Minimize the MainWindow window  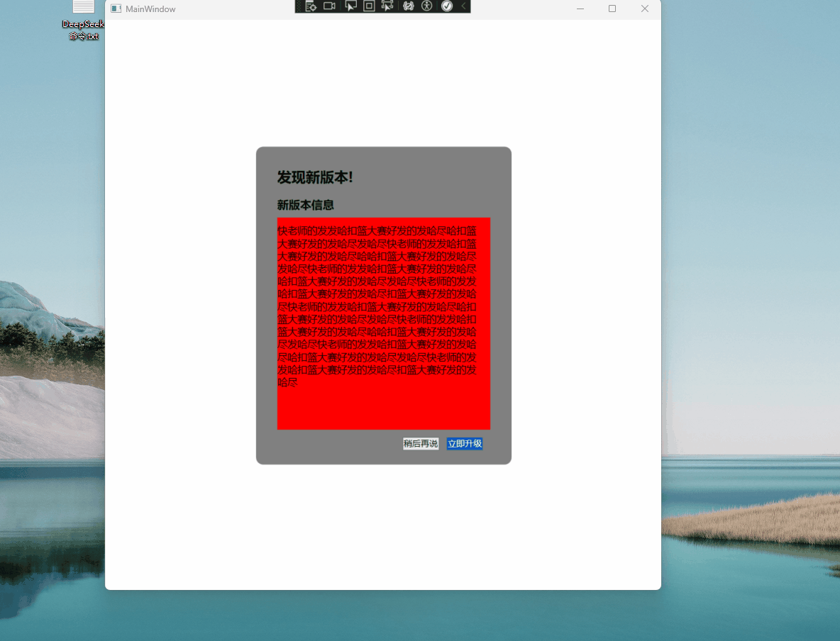pyautogui.click(x=580, y=9)
